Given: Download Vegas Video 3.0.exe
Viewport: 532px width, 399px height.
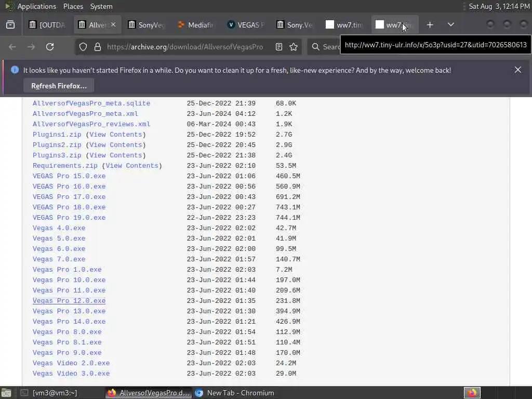Looking at the screenshot, I should click(x=71, y=374).
